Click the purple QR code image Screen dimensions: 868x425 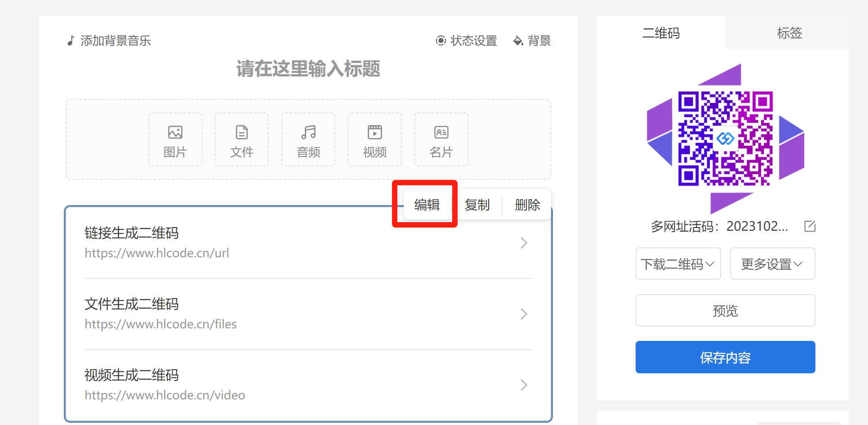click(726, 139)
